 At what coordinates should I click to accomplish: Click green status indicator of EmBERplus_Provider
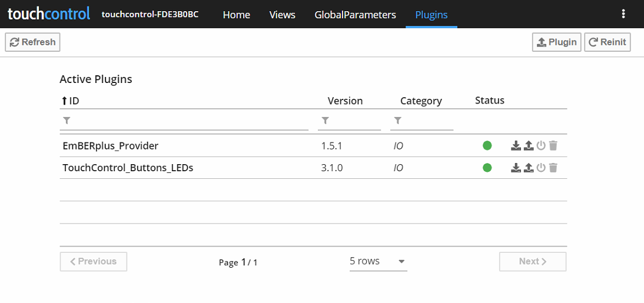(x=487, y=146)
